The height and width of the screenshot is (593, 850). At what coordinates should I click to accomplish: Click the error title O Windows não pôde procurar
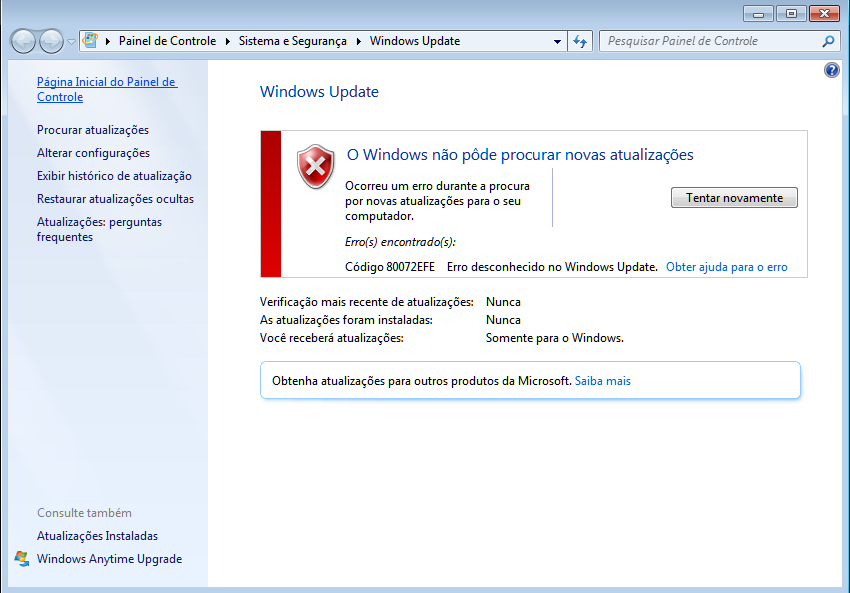tap(520, 155)
